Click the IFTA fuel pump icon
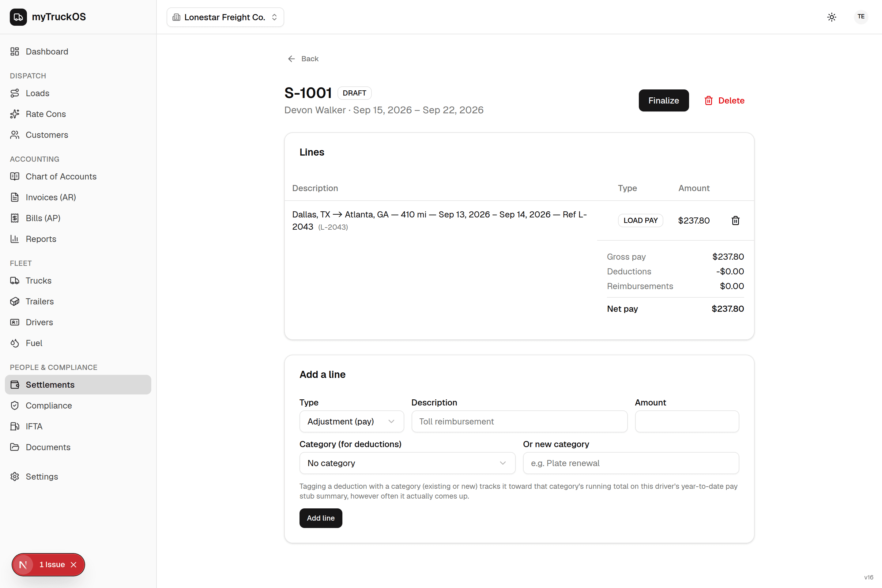The width and height of the screenshot is (882, 588). 15,426
